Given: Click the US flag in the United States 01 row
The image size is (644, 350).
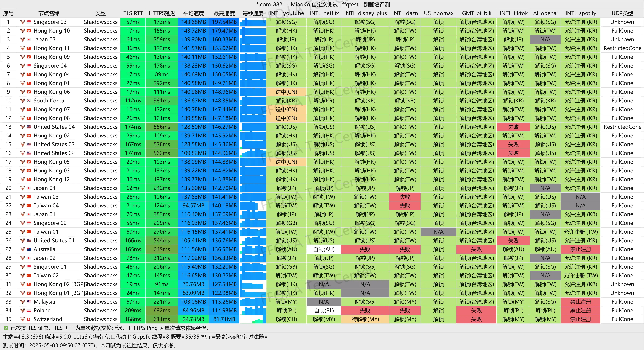Looking at the screenshot, I should [29, 241].
